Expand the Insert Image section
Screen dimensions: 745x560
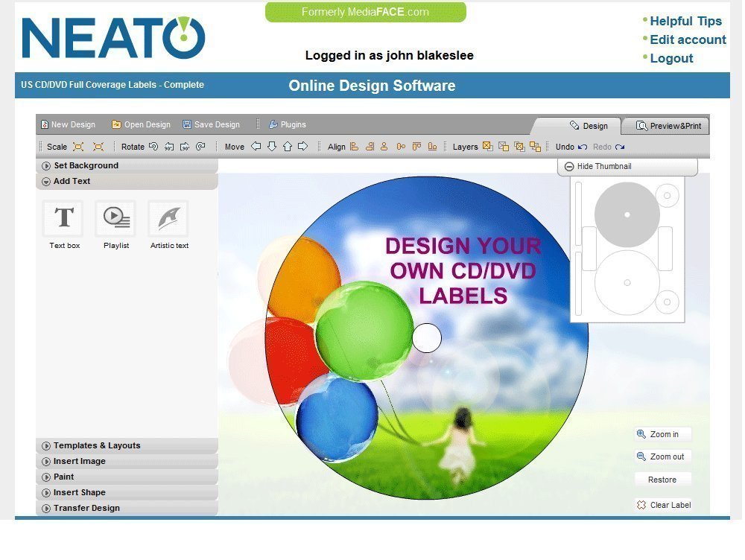(79, 462)
